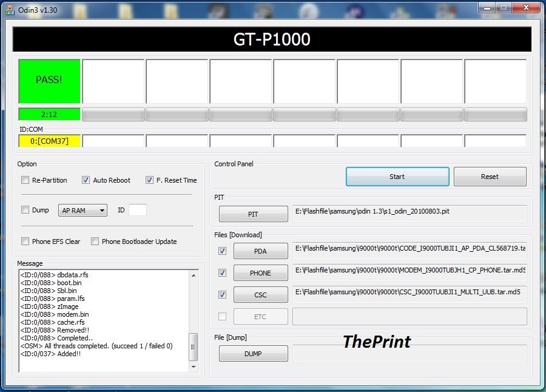
Task: Choose a PDA firmware file
Action: (x=260, y=251)
